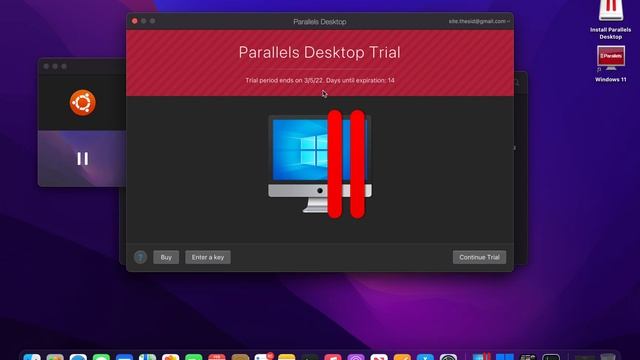Open Podcasts app in the Dock

pyautogui.click(x=356, y=357)
